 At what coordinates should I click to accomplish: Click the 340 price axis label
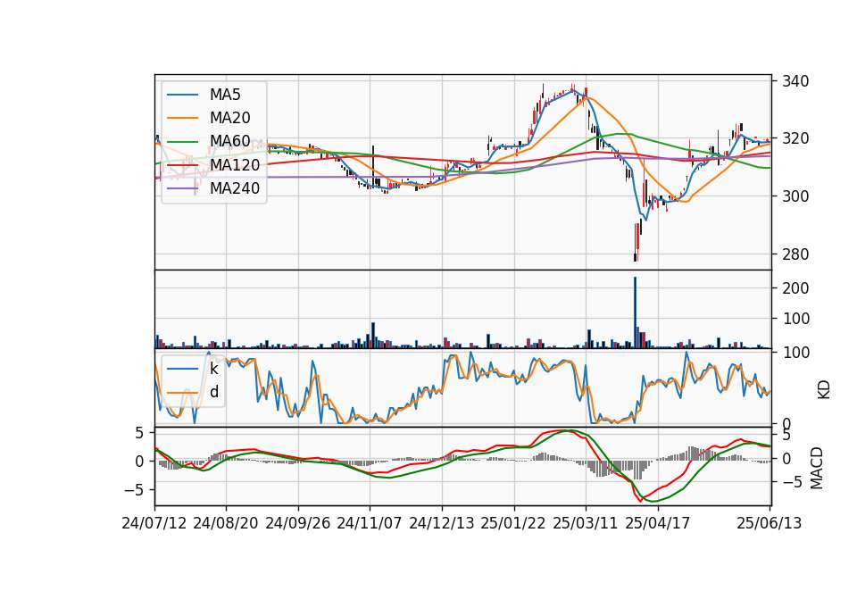(795, 81)
